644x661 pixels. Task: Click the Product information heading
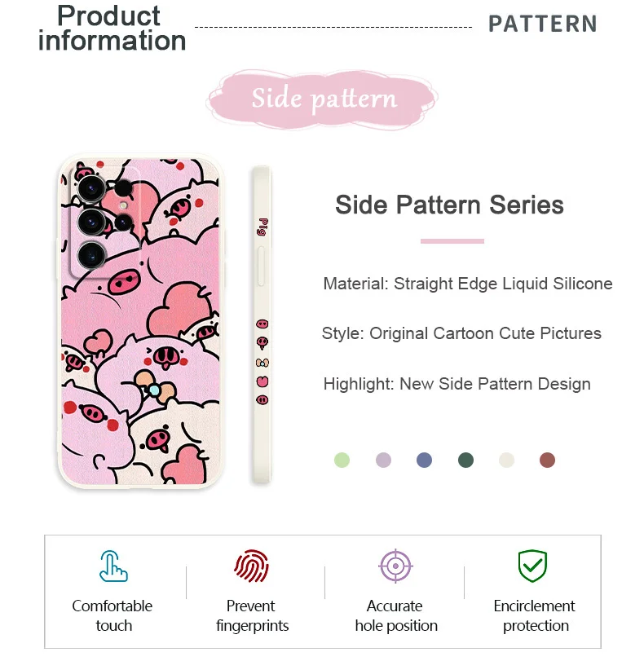coord(112,29)
